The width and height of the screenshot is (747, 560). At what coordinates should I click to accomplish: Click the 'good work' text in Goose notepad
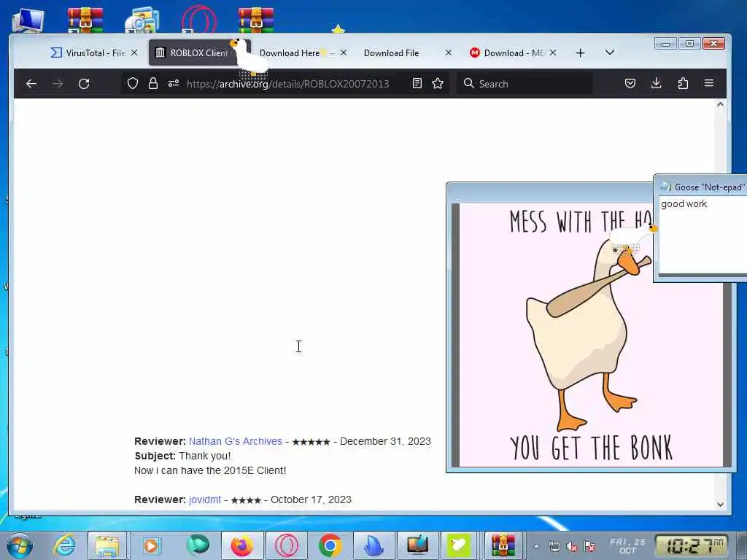tap(684, 204)
